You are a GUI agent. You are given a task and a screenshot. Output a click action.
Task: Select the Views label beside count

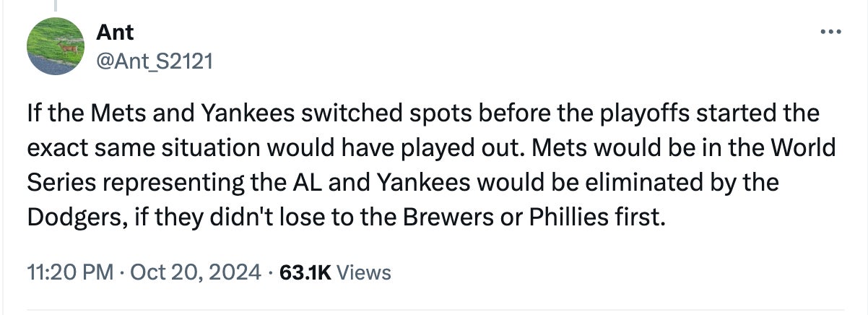(x=364, y=272)
